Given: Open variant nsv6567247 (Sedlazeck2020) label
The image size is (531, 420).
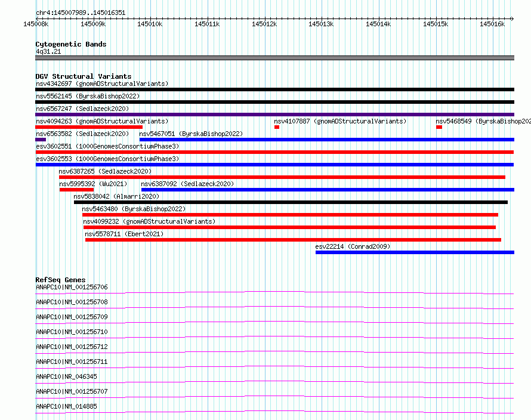Looking at the screenshot, I should coord(82,109).
